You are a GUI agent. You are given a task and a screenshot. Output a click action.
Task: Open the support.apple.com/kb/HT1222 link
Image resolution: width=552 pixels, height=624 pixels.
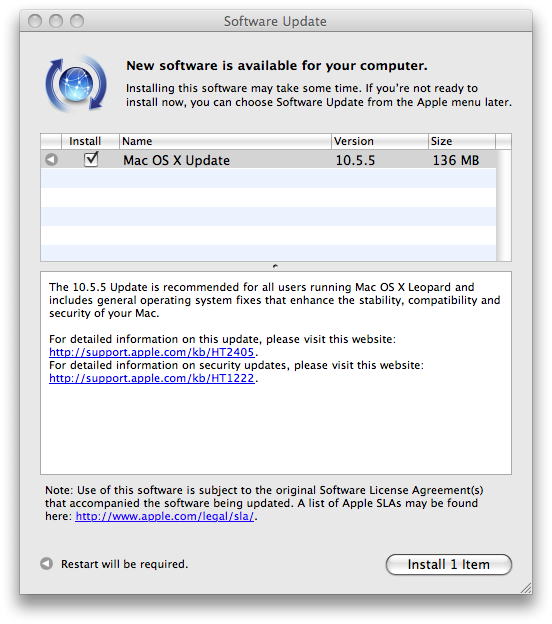point(151,378)
